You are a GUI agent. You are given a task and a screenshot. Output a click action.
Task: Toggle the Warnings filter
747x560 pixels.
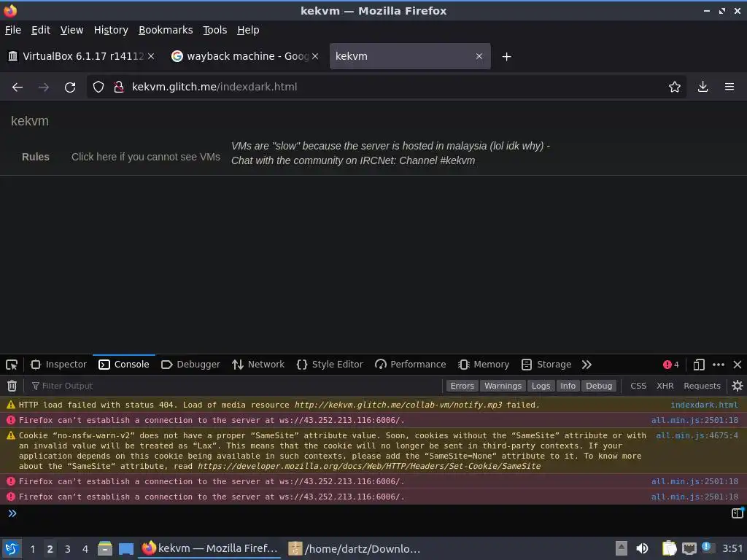503,386
